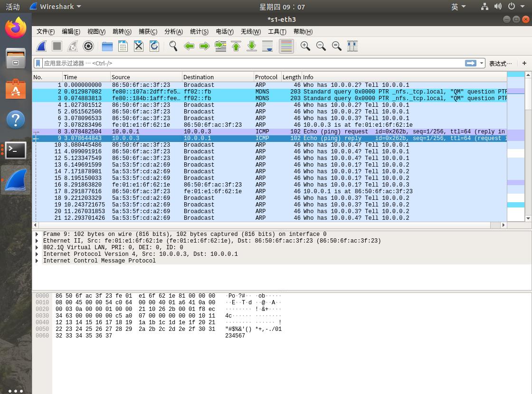Open display filter history dropdown
The width and height of the screenshot is (532, 394).
482,63
